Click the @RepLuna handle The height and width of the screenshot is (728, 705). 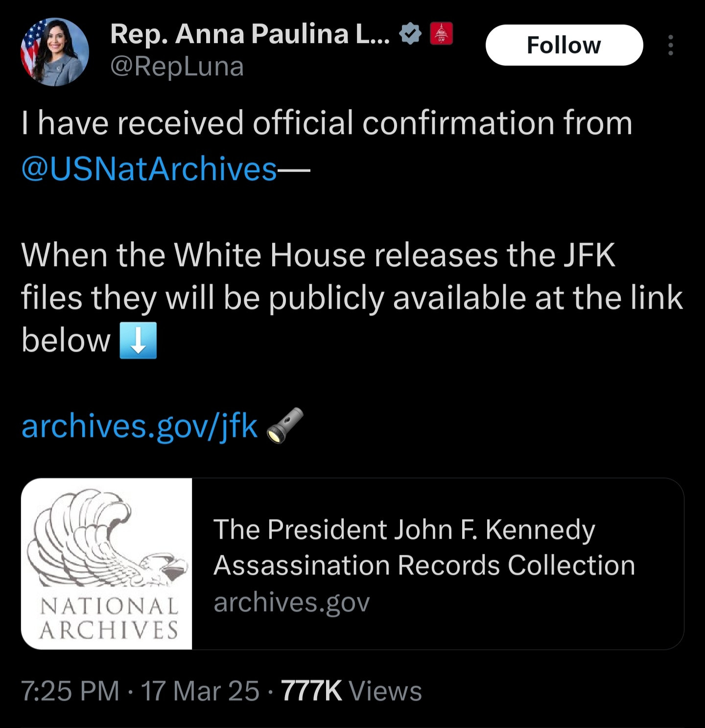coord(177,67)
